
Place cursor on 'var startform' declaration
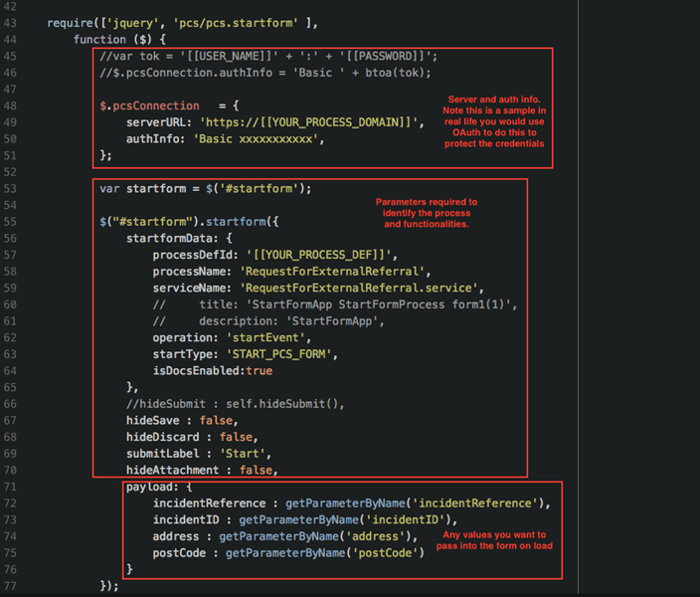pyautogui.click(x=137, y=187)
